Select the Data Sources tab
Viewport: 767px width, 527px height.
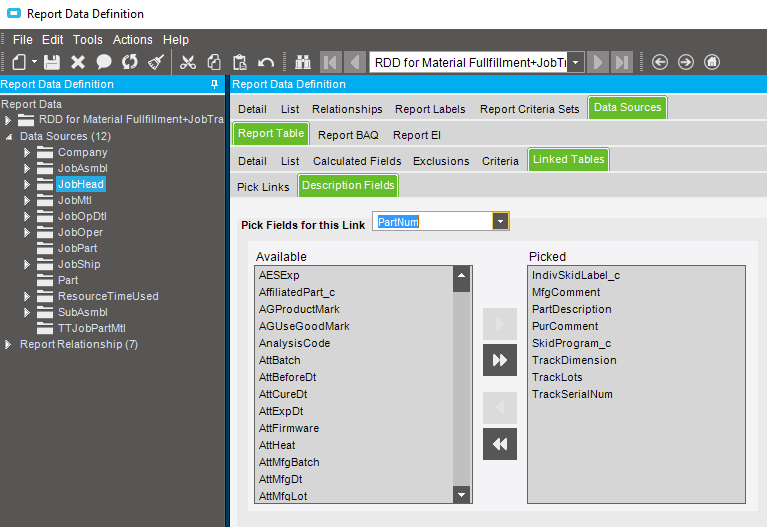(628, 108)
